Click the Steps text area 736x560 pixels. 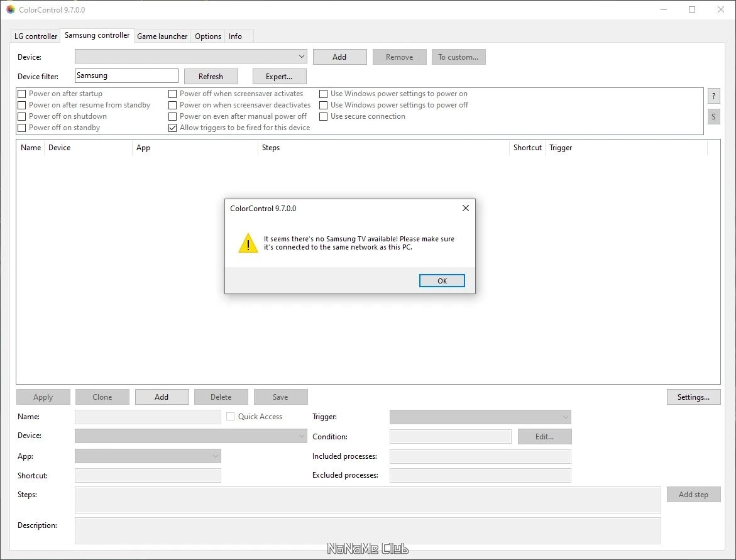point(368,500)
